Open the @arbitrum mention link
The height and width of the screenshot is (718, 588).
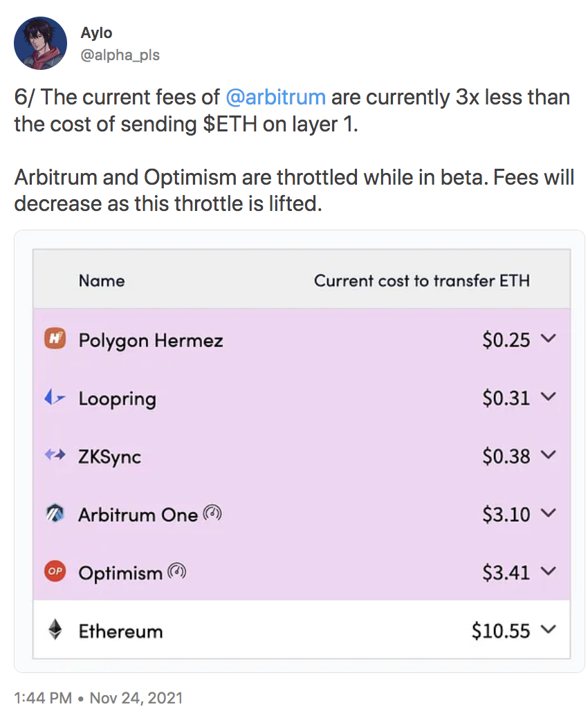click(276, 97)
